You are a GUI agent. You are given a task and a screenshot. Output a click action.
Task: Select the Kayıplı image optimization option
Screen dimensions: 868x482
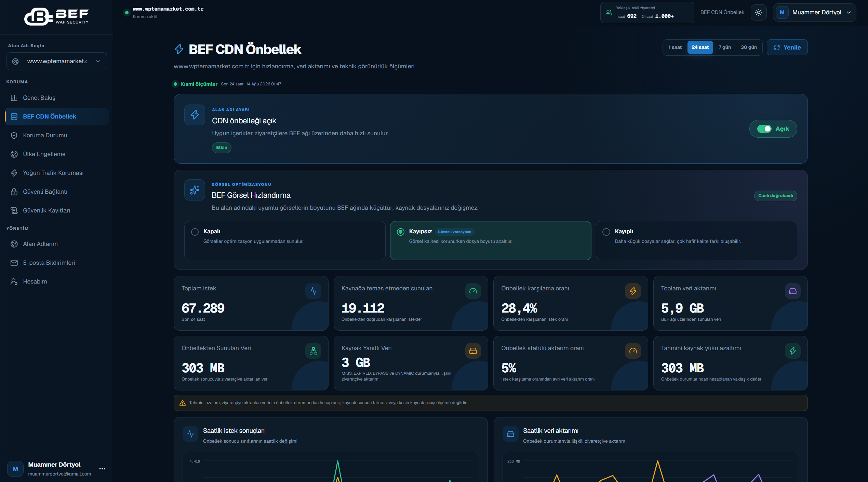click(x=696, y=240)
